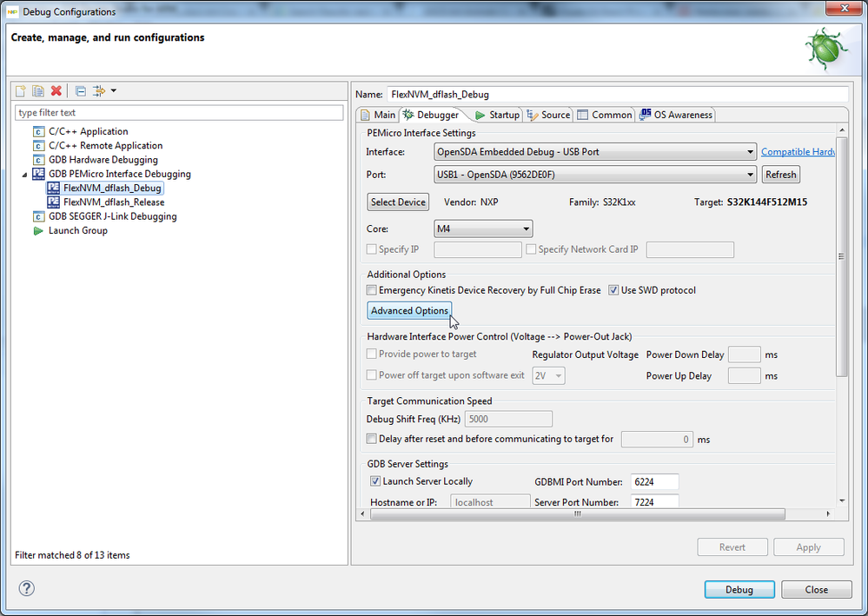Click the FlexNVM_dflash_Debug PE icon

click(53, 189)
